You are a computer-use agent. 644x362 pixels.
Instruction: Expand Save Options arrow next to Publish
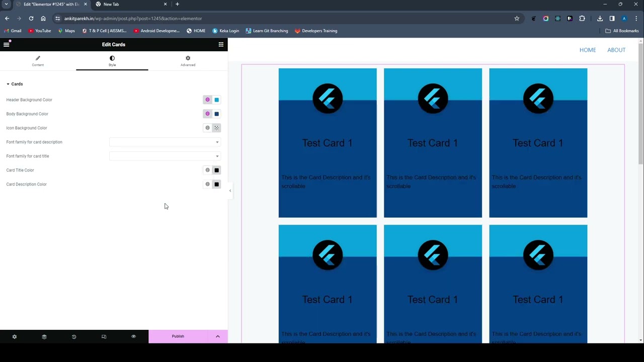pyautogui.click(x=218, y=336)
